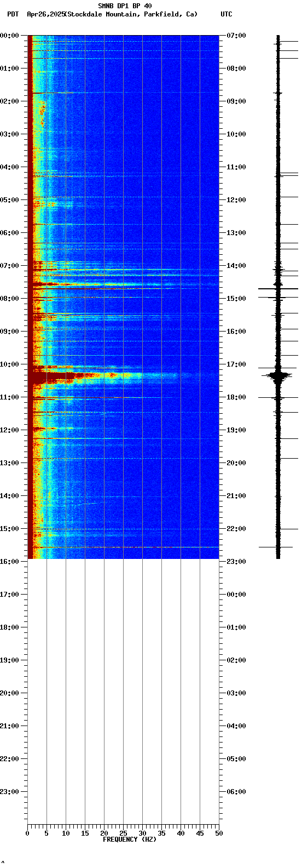302x868 pixels.
Task: Click the PDT axis label "22:00"
Action: pyautogui.click(x=10, y=759)
